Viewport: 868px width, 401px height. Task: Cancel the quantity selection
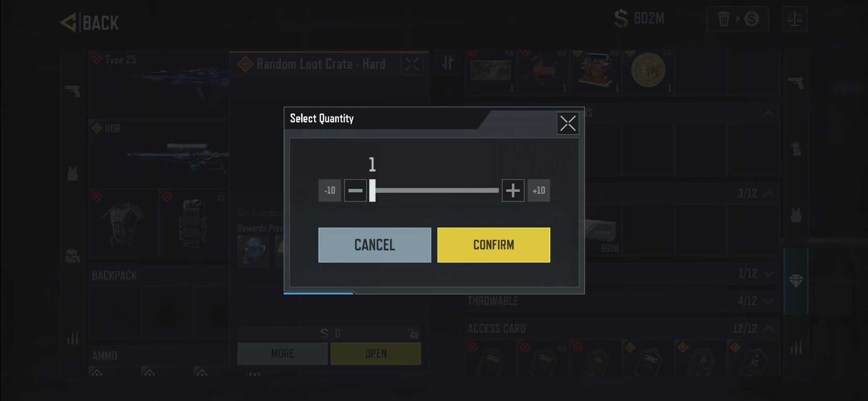pos(374,245)
